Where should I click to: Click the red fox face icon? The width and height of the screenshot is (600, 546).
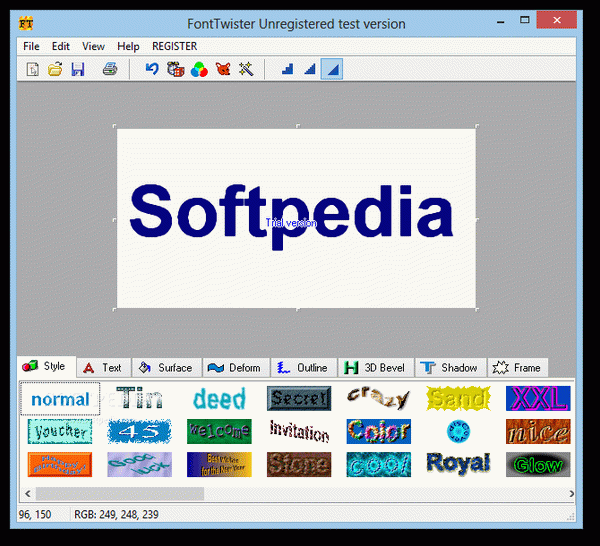[222, 69]
